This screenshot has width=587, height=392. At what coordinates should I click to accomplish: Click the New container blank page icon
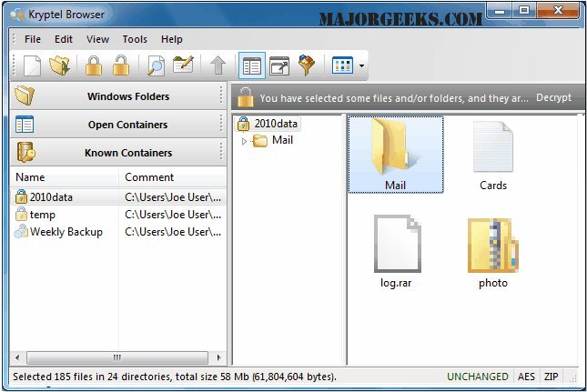coord(32,65)
